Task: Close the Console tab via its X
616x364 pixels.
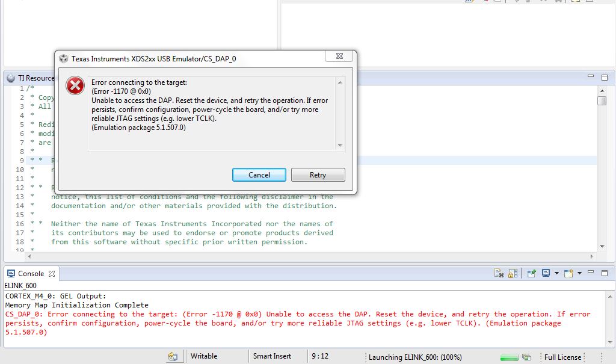Action: 52,274
